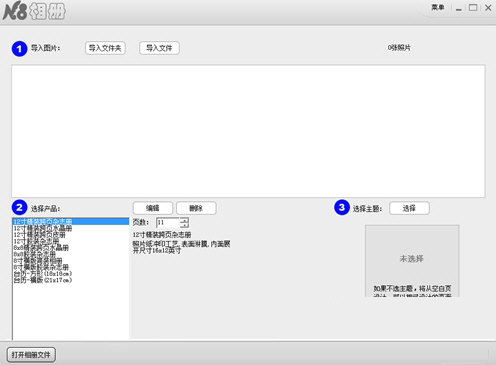Select 台历-横版(21x17cm) in product list
The height and width of the screenshot is (365, 496).
pos(71,280)
